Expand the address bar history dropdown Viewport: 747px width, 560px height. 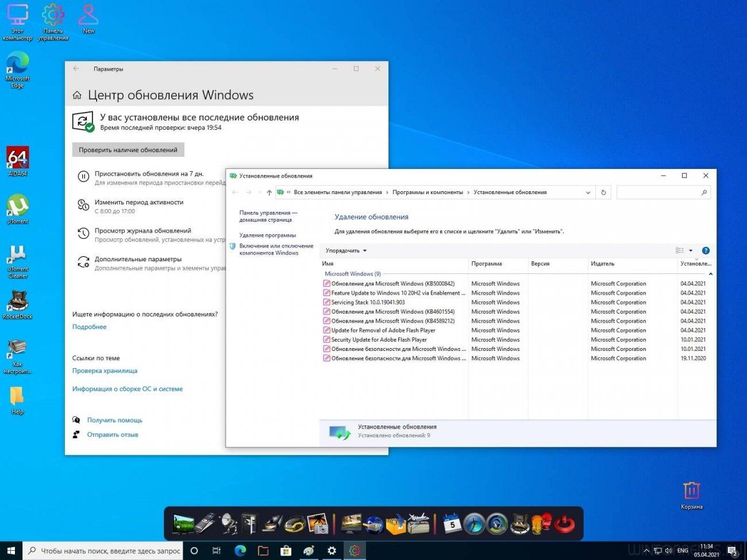tap(588, 192)
